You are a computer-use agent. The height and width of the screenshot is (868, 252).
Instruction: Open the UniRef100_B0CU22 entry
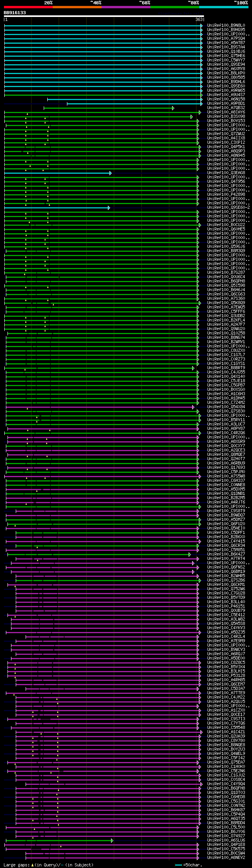226,225
